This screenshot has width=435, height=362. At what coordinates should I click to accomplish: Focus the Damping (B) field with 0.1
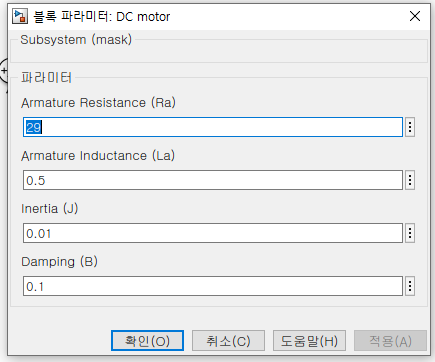coord(213,286)
